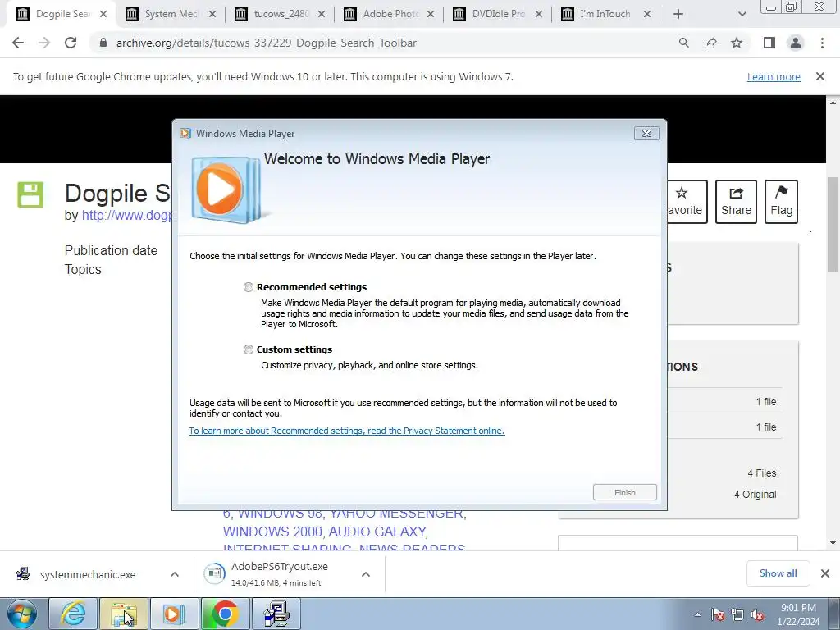840x630 pixels.
Task: Click the 4 Original files entry
Action: click(x=755, y=495)
